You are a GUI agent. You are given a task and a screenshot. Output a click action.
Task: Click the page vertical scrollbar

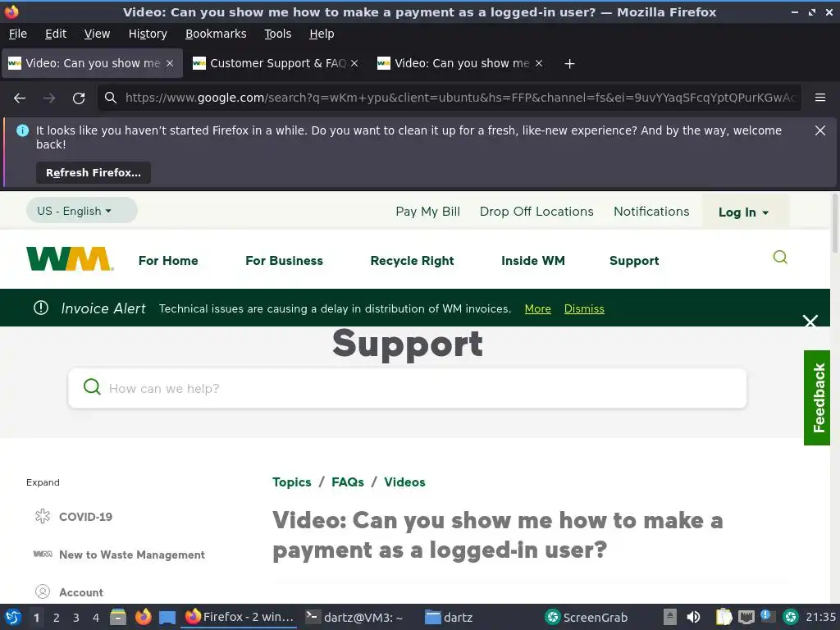834,222
